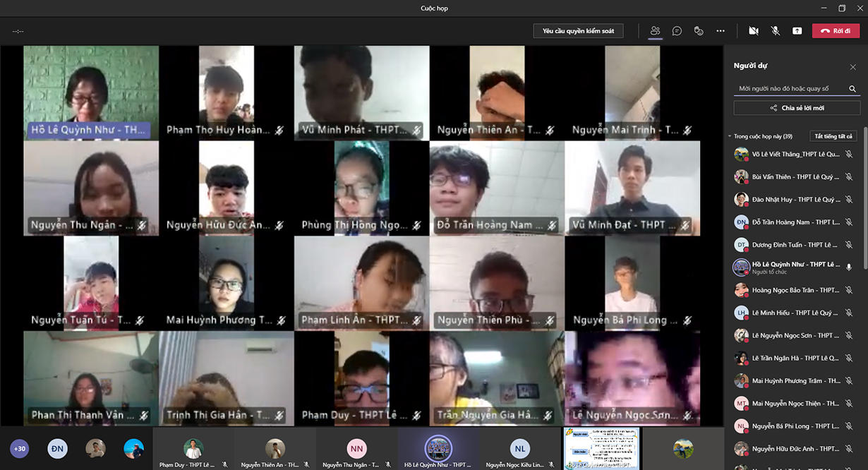
Task: Close the Người dự panel
Action: tap(852, 67)
